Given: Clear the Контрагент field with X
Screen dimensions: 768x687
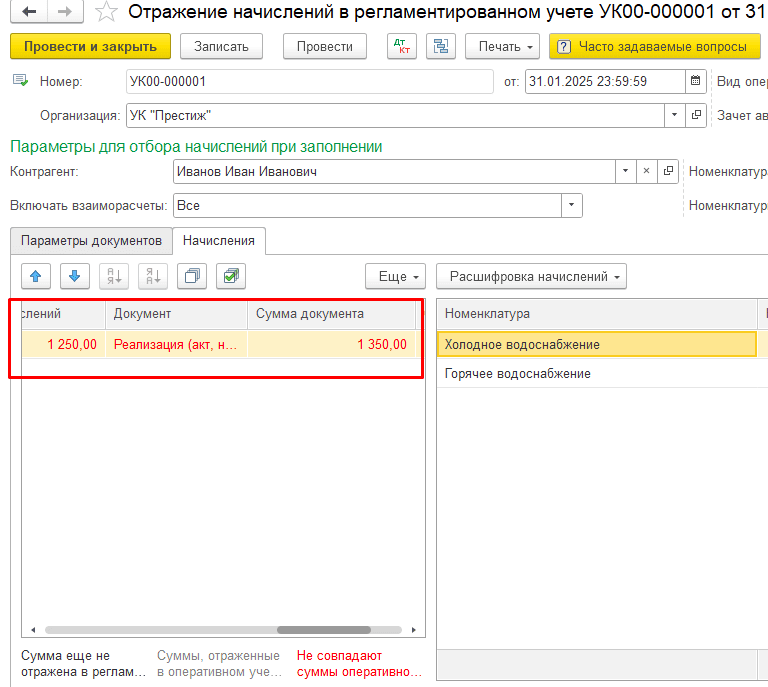Looking at the screenshot, I should (x=647, y=171).
